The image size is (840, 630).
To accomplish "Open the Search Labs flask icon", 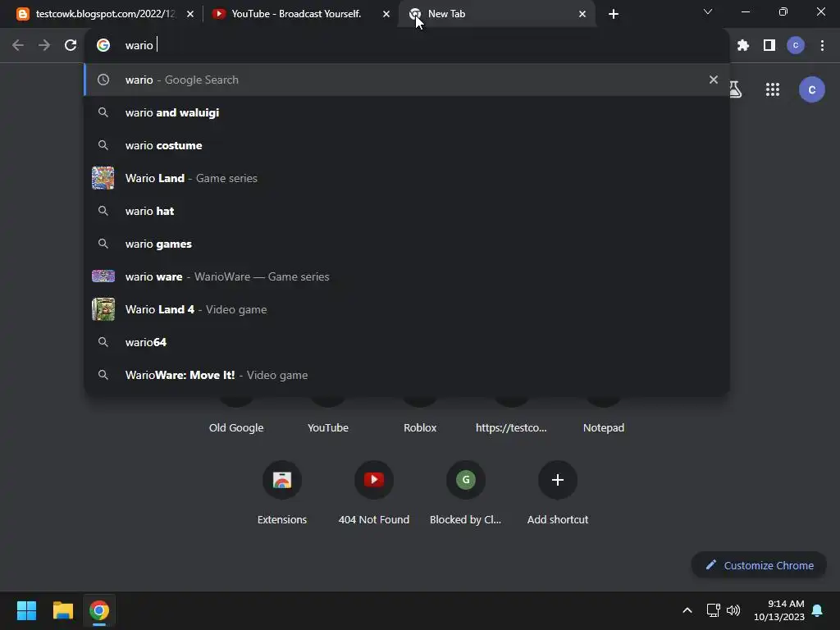I will 736,89.
